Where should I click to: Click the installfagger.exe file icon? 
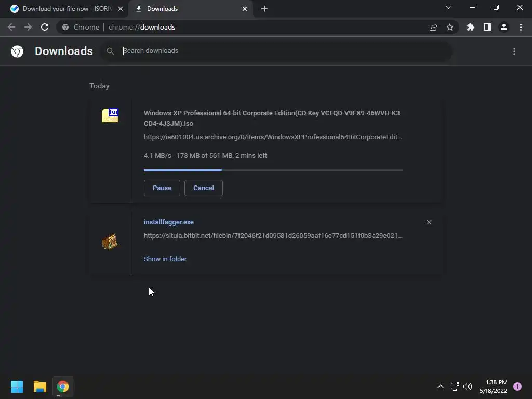110,242
